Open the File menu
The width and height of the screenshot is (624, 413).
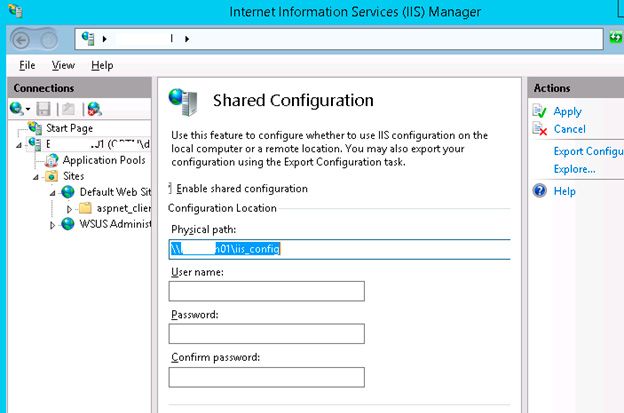27,65
